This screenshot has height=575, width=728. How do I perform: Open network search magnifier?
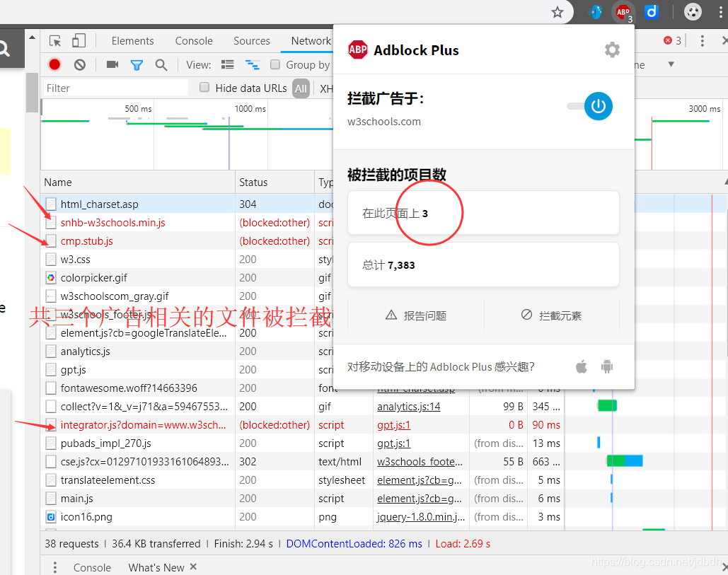161,65
